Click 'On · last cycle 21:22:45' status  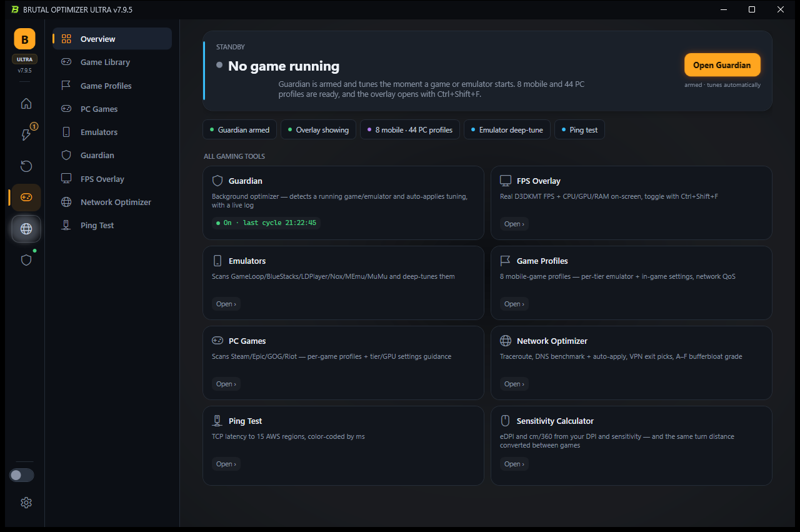[266, 223]
